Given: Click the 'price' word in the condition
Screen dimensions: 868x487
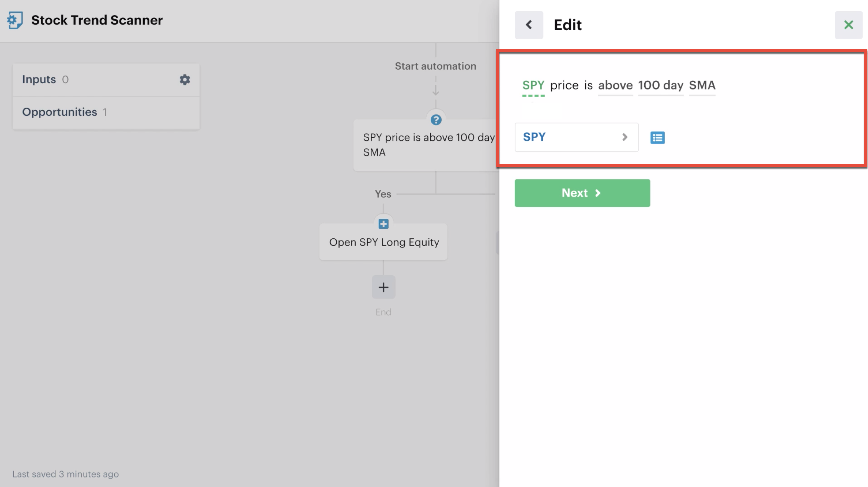Looking at the screenshot, I should click(x=564, y=85).
